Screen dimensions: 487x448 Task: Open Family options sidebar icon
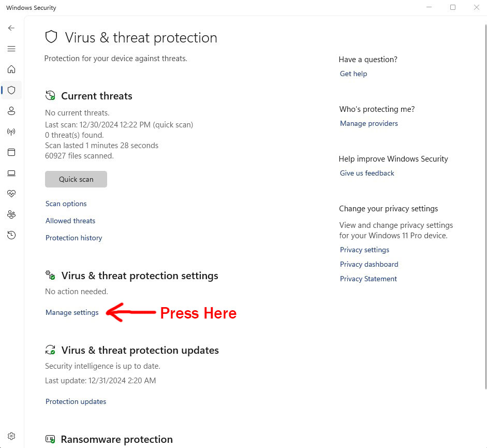11,214
